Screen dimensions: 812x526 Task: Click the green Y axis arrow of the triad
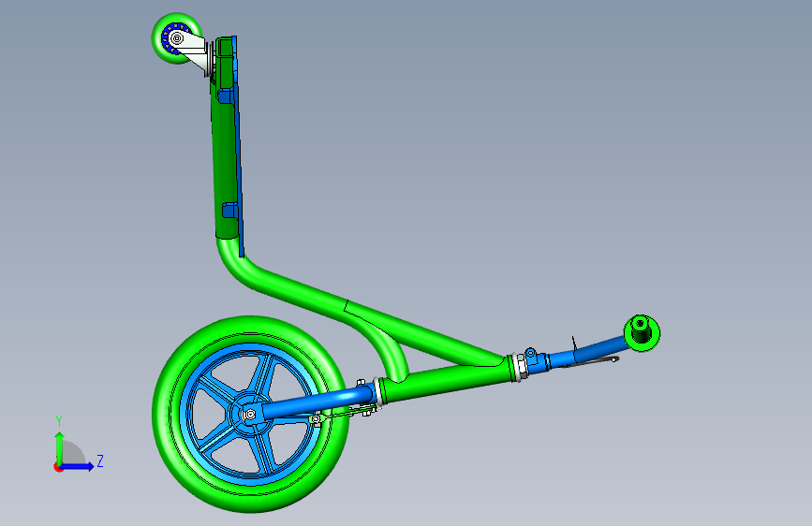coord(60,447)
